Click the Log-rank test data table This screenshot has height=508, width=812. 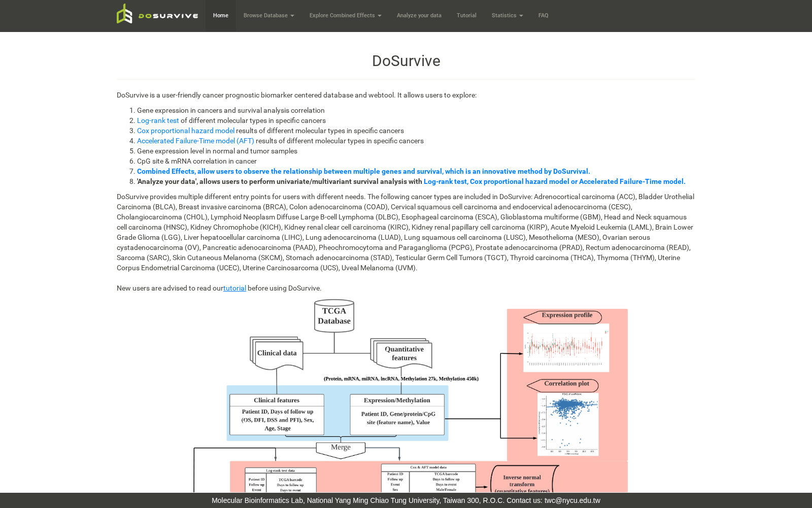[x=281, y=480]
